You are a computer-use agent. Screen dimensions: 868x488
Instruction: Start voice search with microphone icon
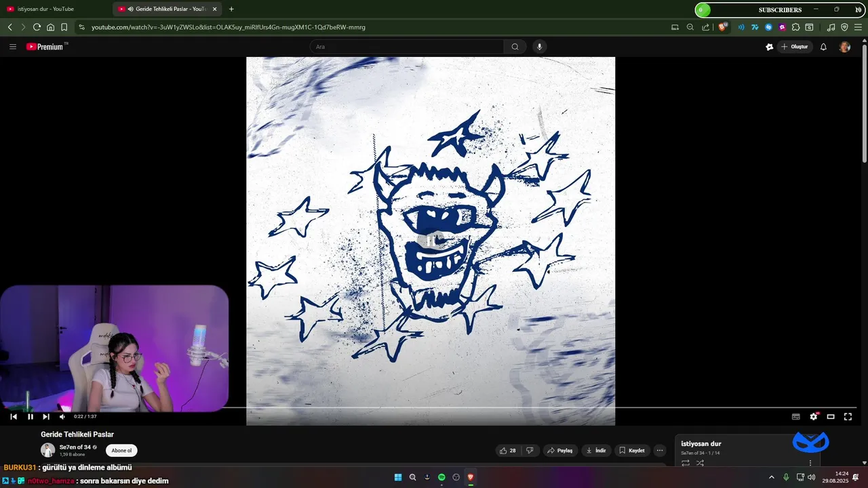pyautogui.click(x=540, y=47)
